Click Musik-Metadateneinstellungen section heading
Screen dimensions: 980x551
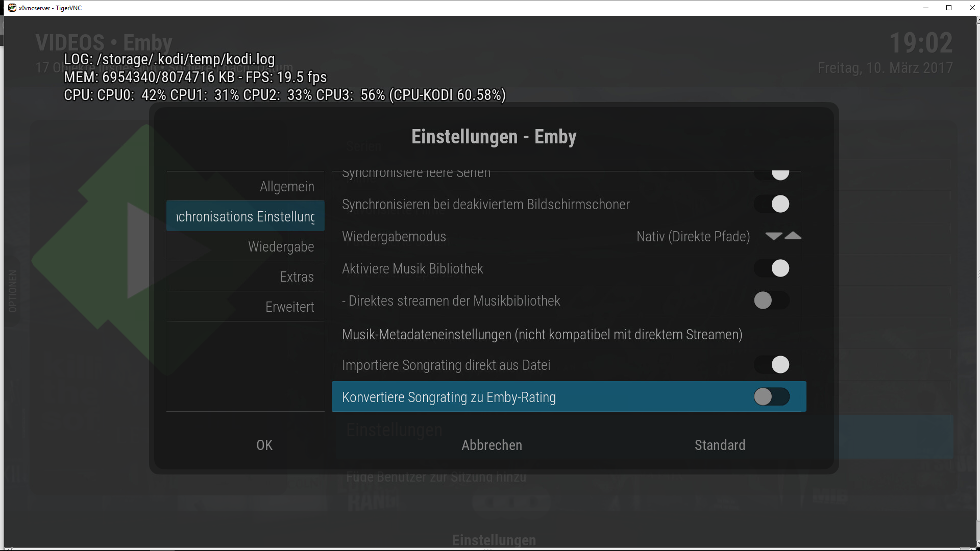coord(542,335)
